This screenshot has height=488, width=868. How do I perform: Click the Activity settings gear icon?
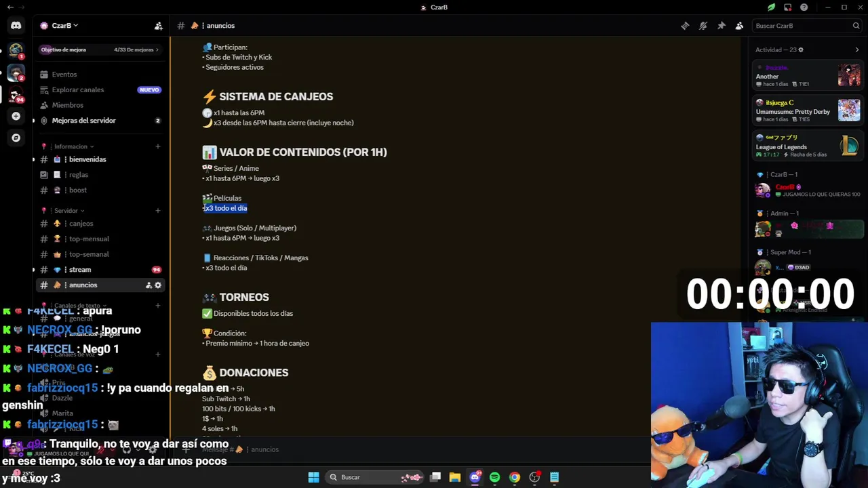coord(801,49)
